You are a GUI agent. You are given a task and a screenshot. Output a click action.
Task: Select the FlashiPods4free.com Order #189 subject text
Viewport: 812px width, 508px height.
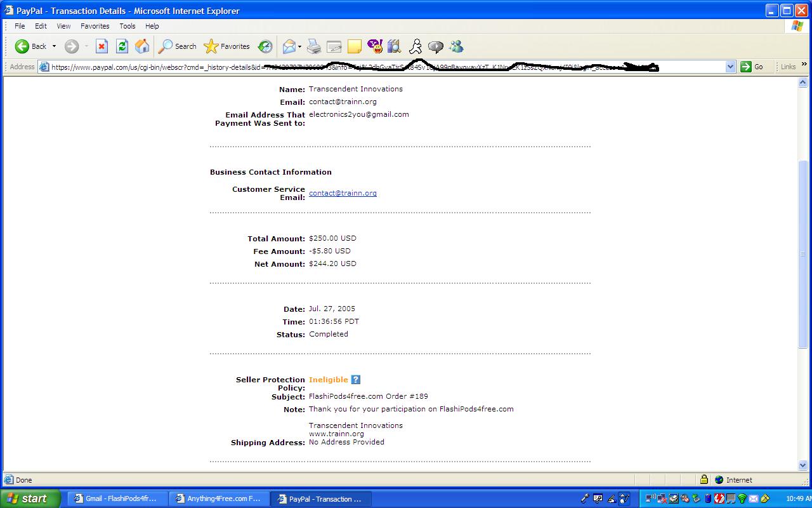pos(369,396)
